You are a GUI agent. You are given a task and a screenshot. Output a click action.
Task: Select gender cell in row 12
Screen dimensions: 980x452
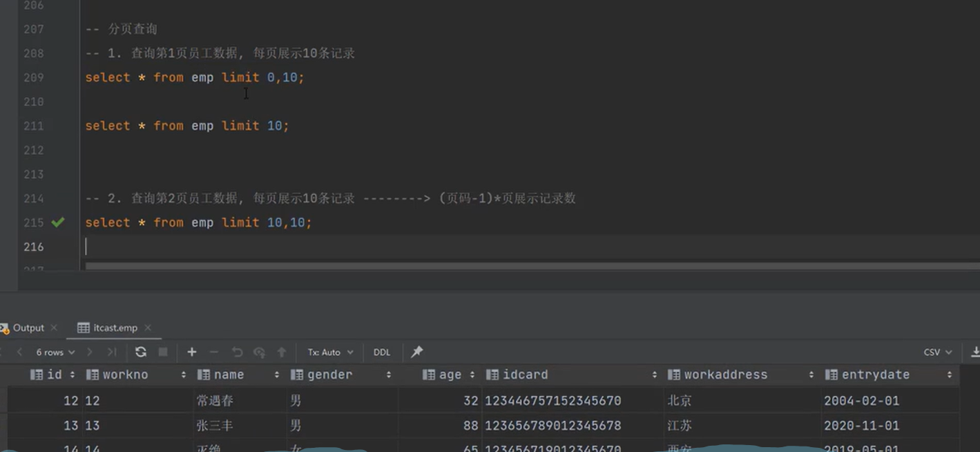tap(342, 401)
